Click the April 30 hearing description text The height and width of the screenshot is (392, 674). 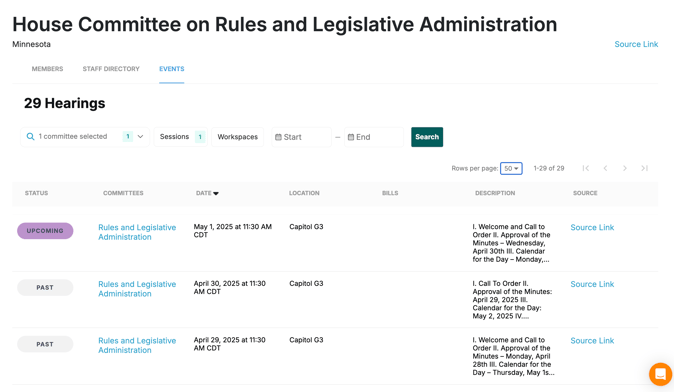(512, 300)
